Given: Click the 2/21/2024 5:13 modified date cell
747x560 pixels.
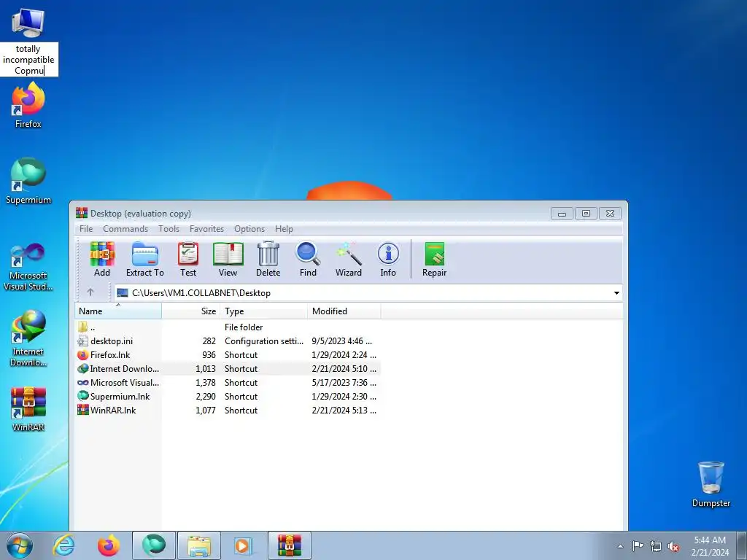Looking at the screenshot, I should click(344, 410).
